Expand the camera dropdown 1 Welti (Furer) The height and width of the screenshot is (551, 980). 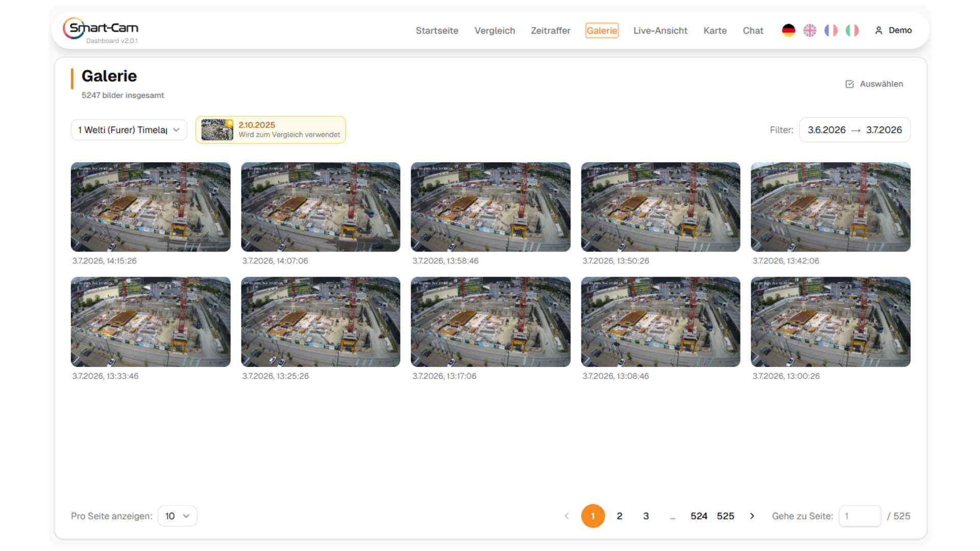point(129,130)
